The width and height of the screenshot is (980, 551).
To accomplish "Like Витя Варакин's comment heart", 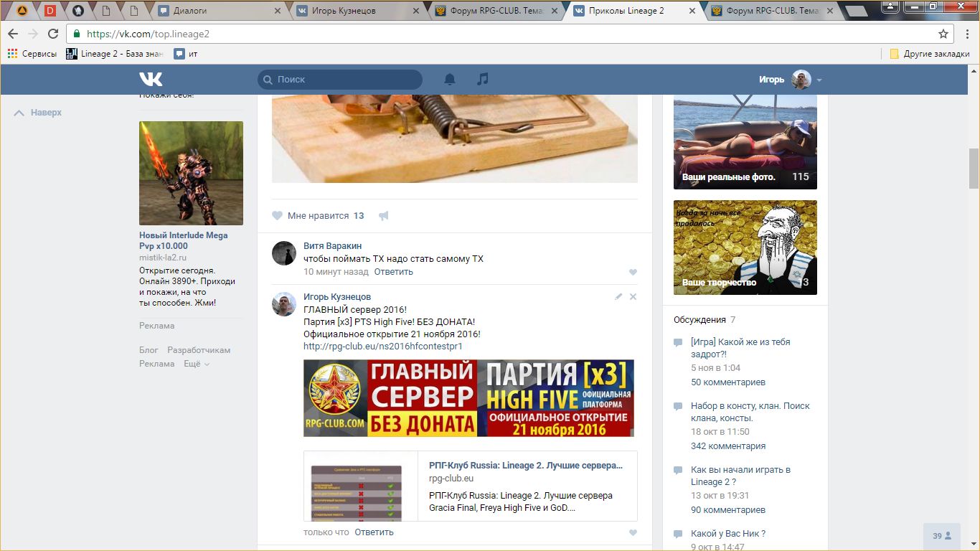I will [633, 273].
